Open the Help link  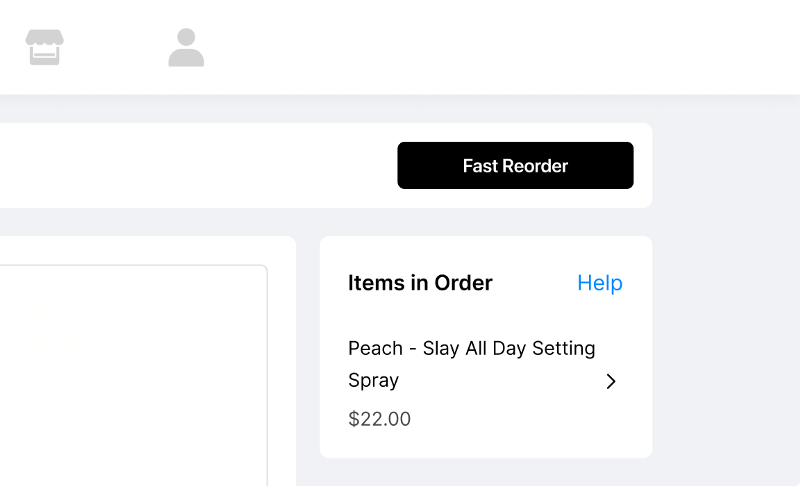[x=599, y=283]
